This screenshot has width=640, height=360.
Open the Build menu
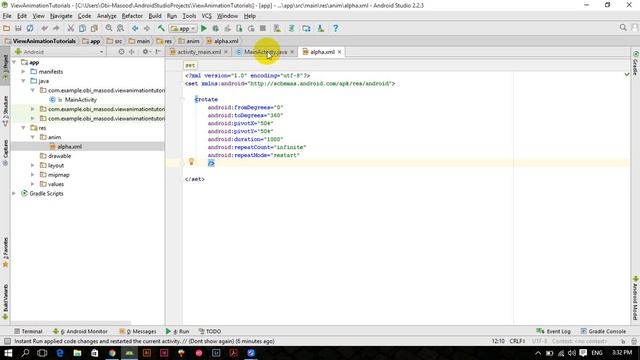click(x=155, y=16)
